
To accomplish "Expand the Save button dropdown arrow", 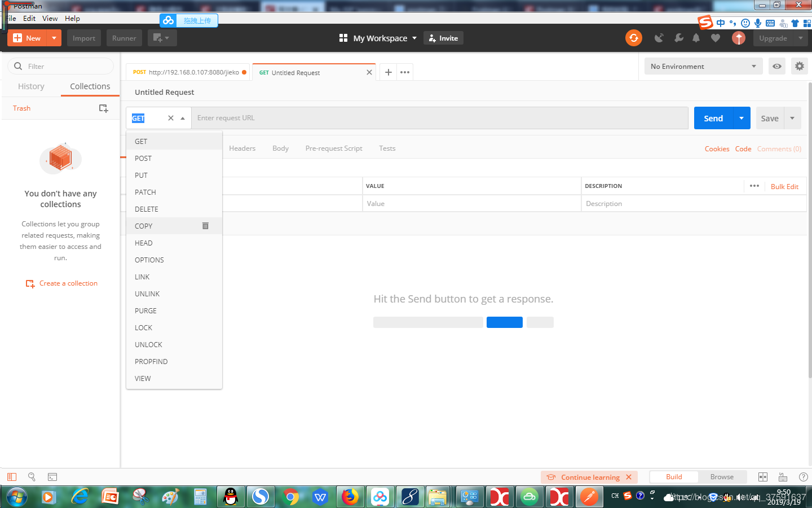I will coord(792,118).
